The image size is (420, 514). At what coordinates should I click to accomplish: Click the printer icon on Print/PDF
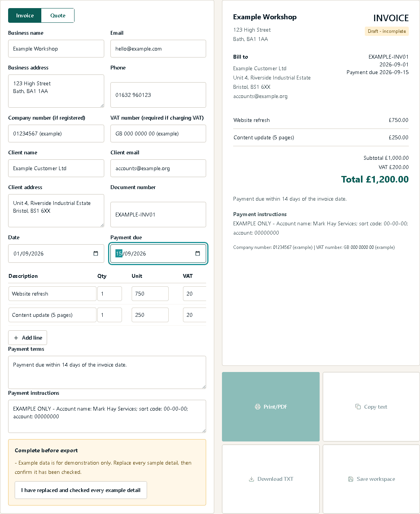[x=257, y=407]
